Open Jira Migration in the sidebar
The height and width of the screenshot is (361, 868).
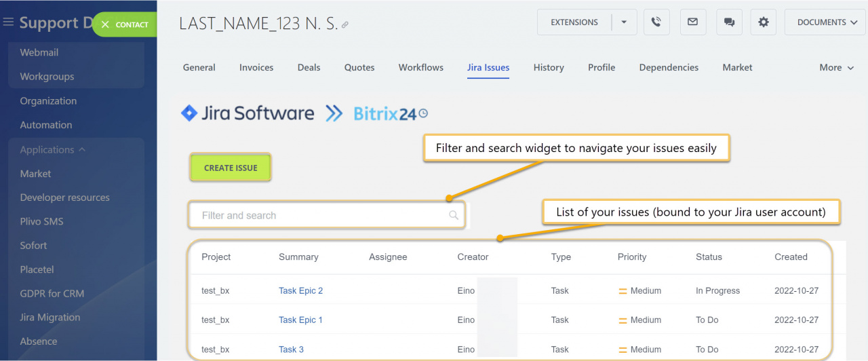(50, 317)
